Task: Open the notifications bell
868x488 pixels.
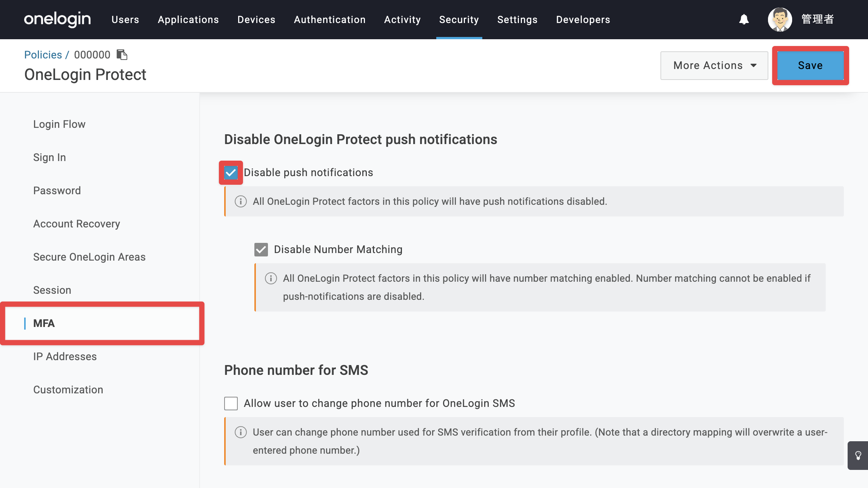Action: [x=744, y=19]
